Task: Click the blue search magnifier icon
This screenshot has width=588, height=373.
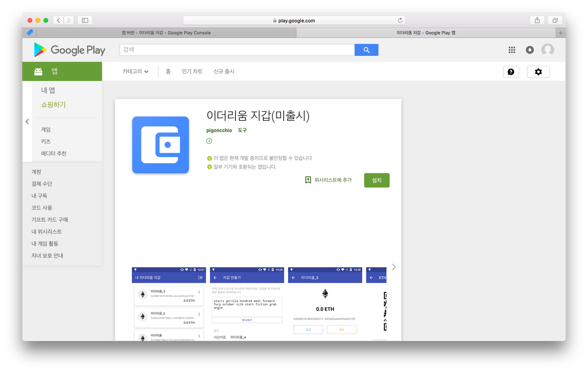Action: tap(366, 49)
